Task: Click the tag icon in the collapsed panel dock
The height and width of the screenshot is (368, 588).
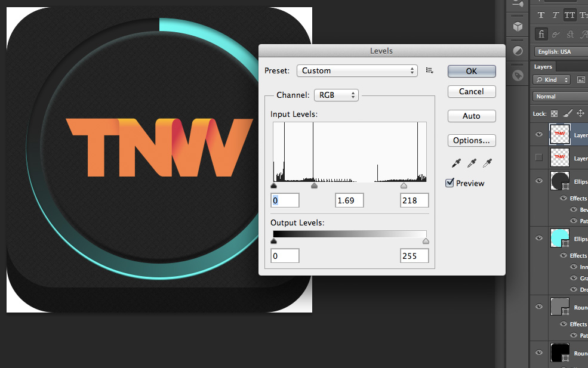Action: pos(518,75)
